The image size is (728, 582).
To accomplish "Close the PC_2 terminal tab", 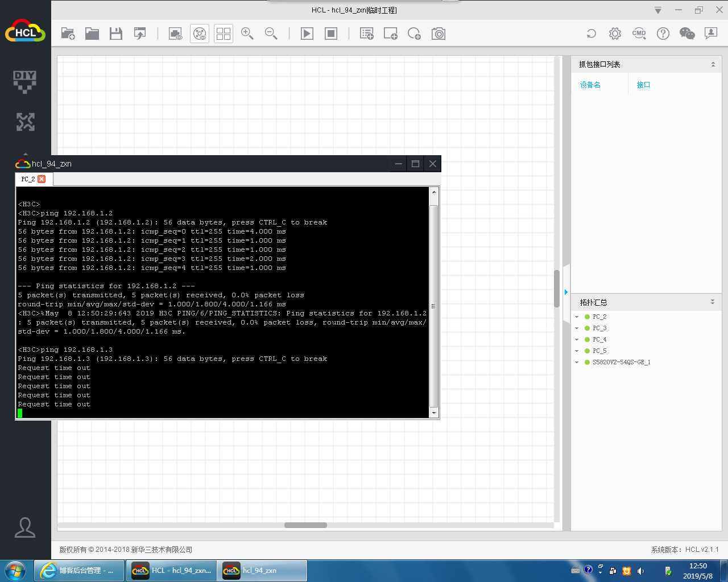I will [x=42, y=179].
